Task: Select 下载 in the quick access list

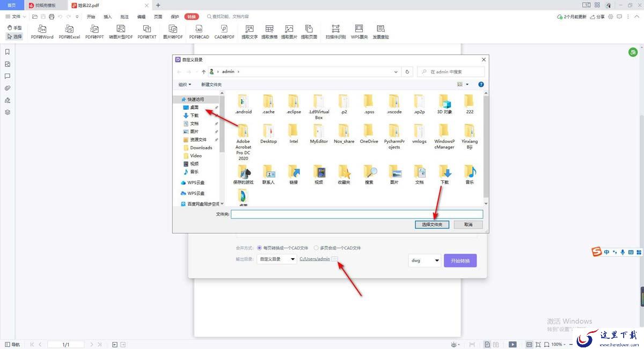Action: [194, 115]
